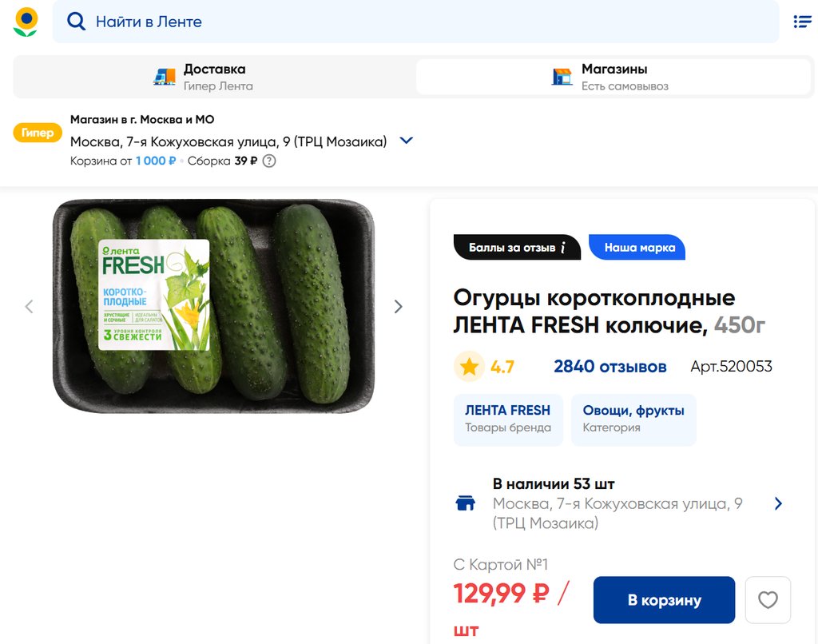818x644 pixels.
Task: Switch to the Магазины tab
Action: coord(613,77)
